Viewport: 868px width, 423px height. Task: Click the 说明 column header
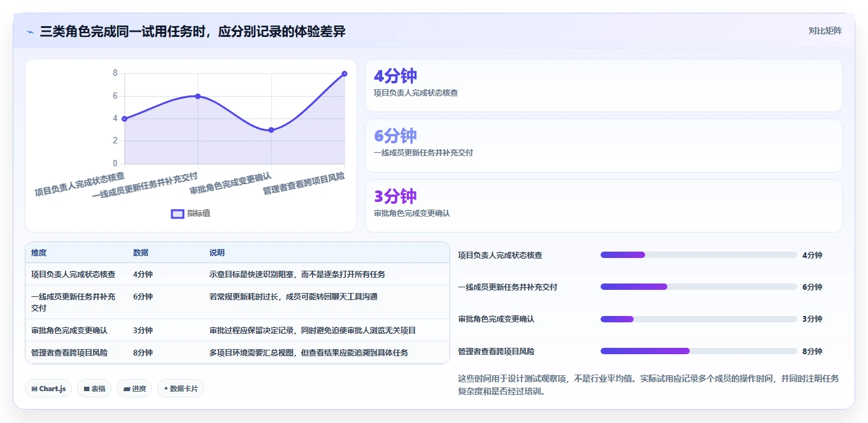click(x=217, y=253)
